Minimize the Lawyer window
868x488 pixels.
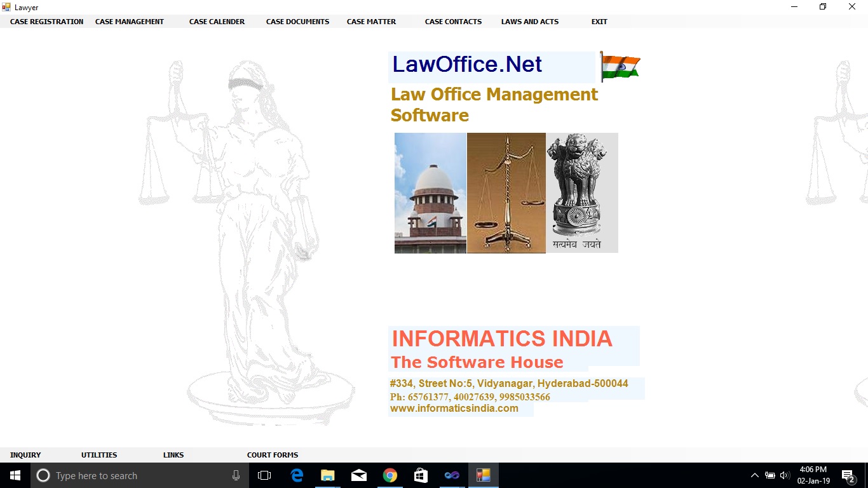(x=794, y=7)
